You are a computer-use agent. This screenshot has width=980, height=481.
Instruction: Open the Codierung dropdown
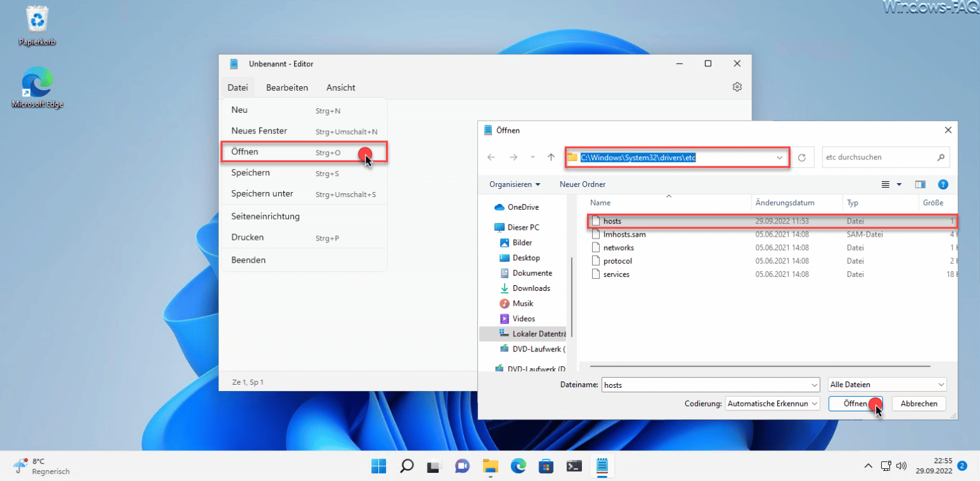[772, 403]
